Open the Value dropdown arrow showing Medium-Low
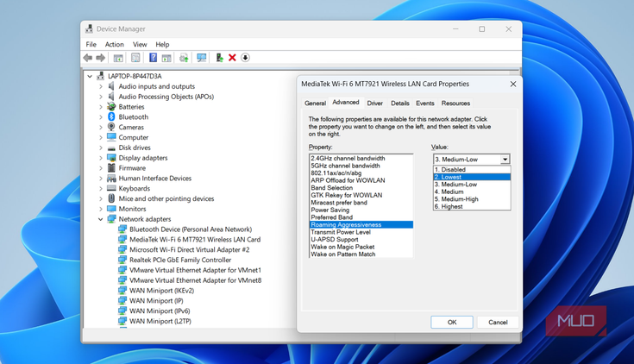Image resolution: width=634 pixels, height=364 pixels. point(505,160)
